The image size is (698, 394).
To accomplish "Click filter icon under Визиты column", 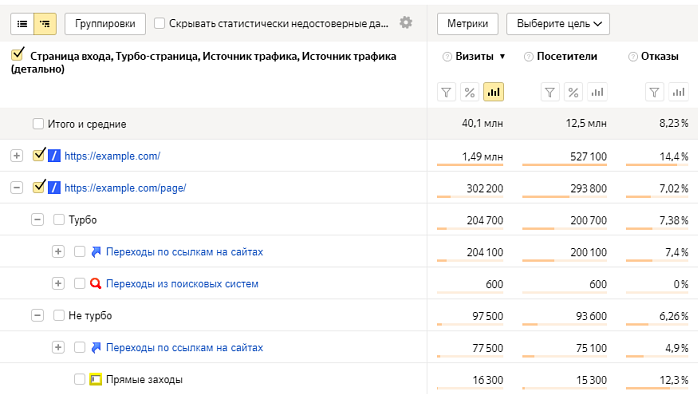I will tap(446, 92).
